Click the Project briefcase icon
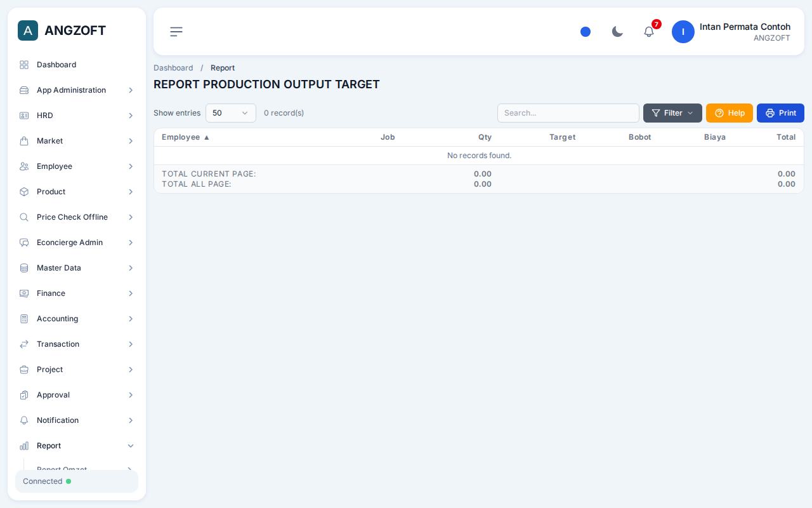 (24, 370)
